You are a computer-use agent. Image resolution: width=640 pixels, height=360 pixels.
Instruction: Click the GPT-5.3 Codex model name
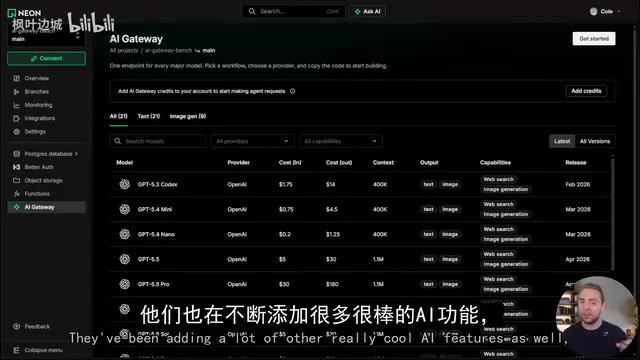[x=158, y=184]
